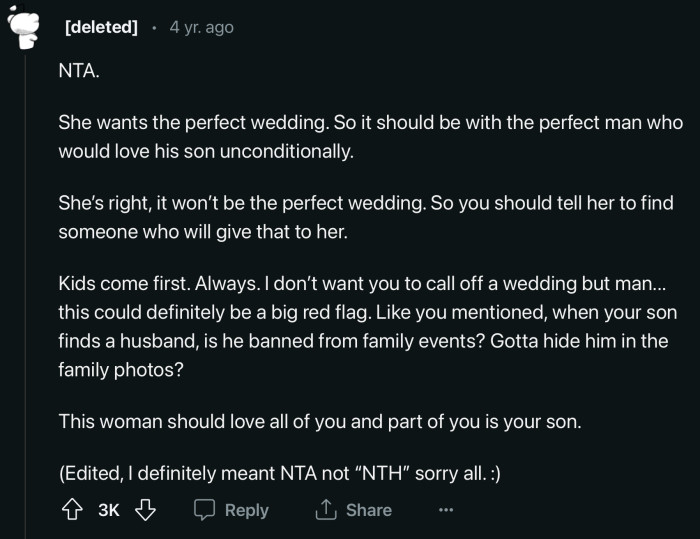Open the "4 yr. ago" timestamp permalink
The height and width of the screenshot is (539, 700).
pos(201,27)
